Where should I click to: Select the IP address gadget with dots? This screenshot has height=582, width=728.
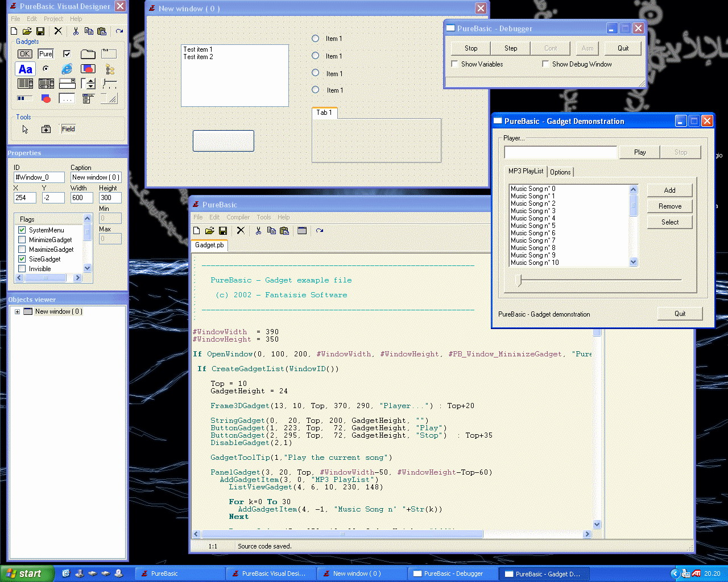(x=67, y=99)
